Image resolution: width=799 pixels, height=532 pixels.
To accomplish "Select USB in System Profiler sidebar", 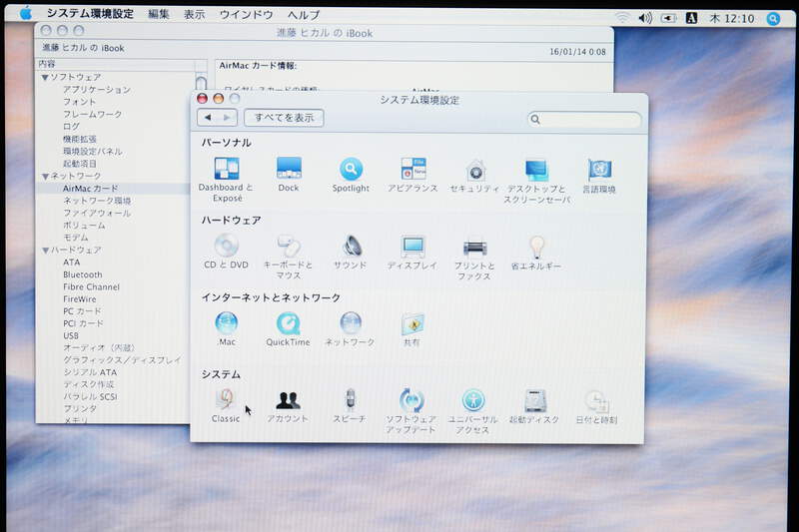I will click(x=71, y=335).
